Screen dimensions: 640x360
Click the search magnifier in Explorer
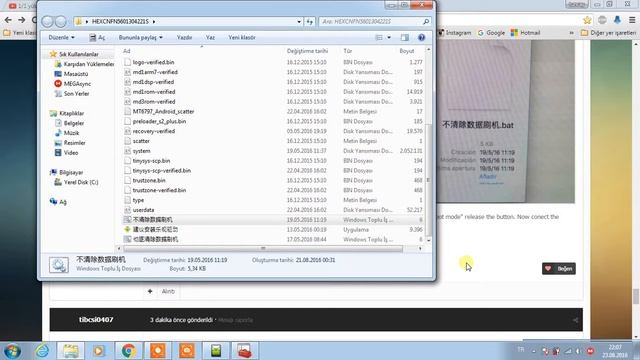[x=426, y=21]
